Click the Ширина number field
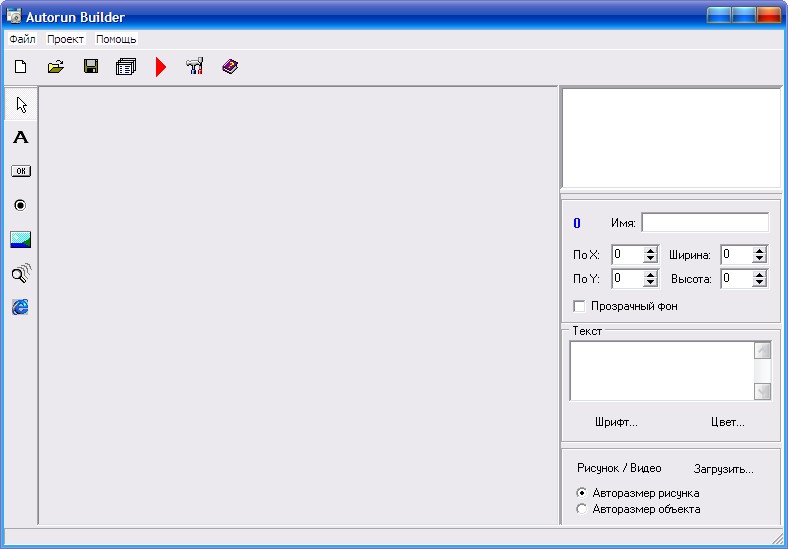The width and height of the screenshot is (788, 549). (737, 254)
